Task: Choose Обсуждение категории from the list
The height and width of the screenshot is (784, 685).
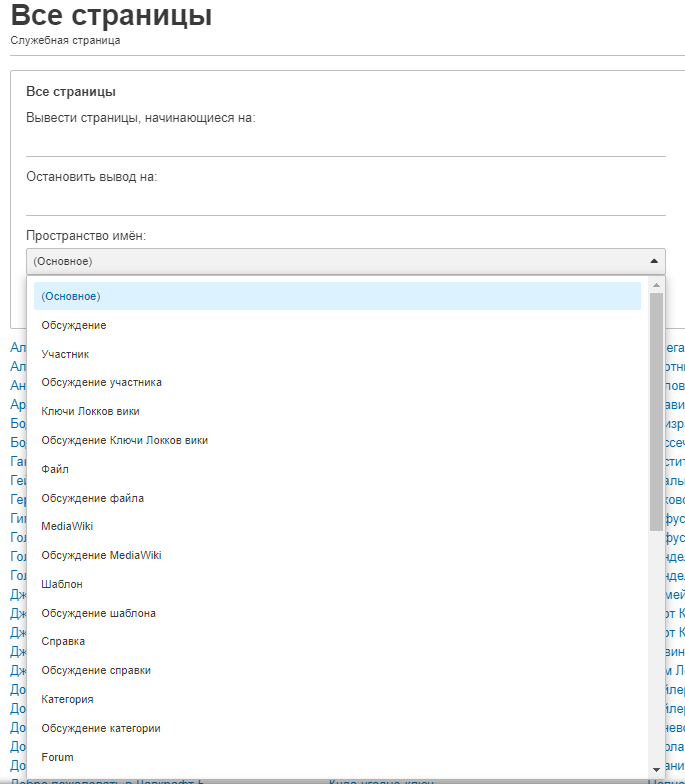Action: [x=337, y=728]
